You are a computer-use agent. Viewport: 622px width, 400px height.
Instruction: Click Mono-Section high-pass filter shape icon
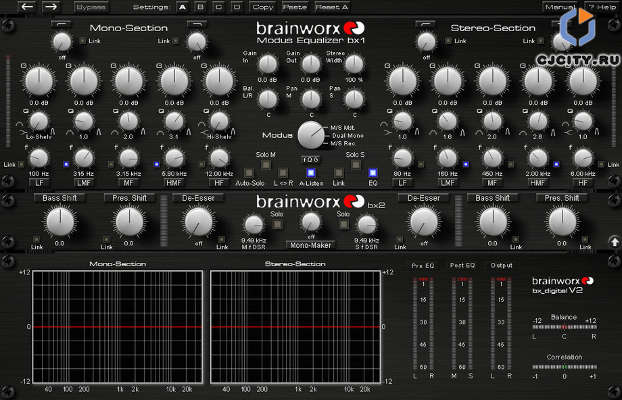[x=61, y=24]
